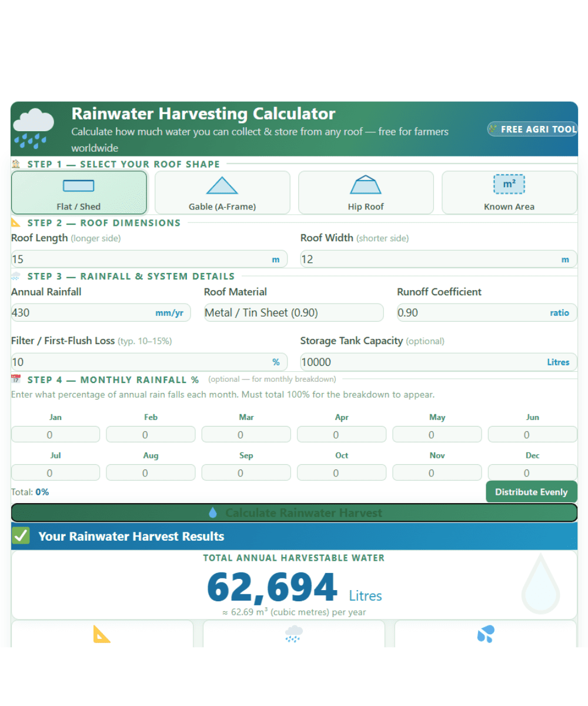
Task: Click the cloud icon beside Step 3
Action: [16, 276]
